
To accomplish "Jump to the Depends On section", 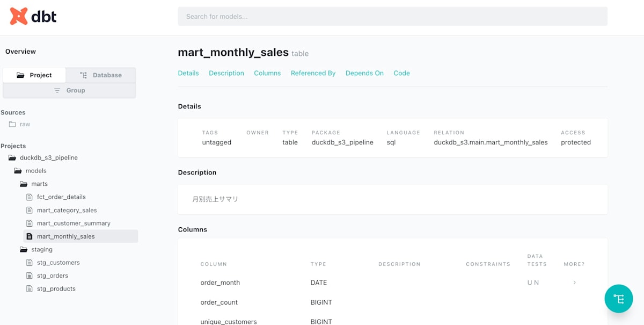I will pos(364,73).
